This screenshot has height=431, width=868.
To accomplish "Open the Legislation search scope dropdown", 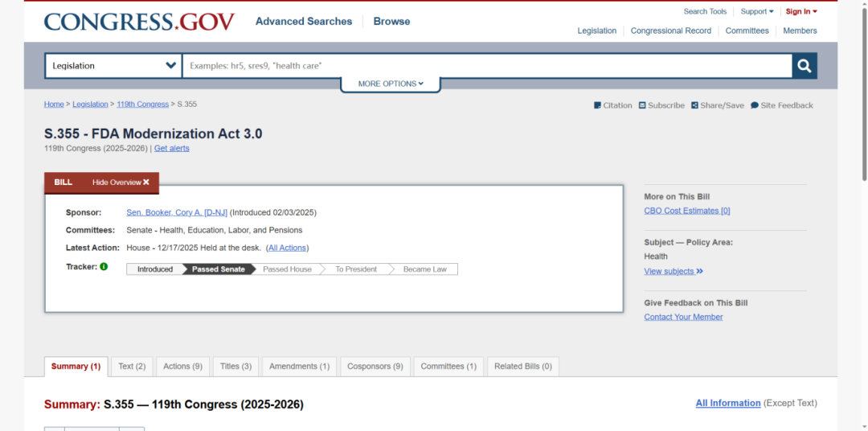I will pos(113,66).
